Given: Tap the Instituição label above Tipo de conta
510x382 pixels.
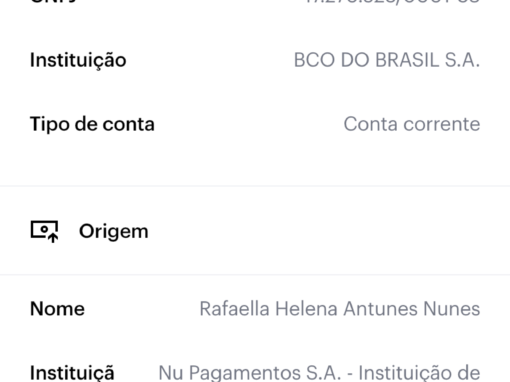Looking at the screenshot, I should [x=78, y=60].
